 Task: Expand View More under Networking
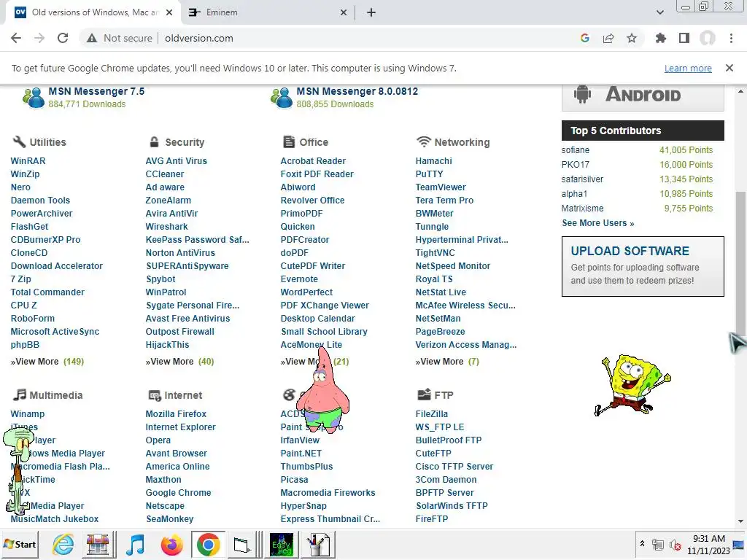click(x=447, y=362)
